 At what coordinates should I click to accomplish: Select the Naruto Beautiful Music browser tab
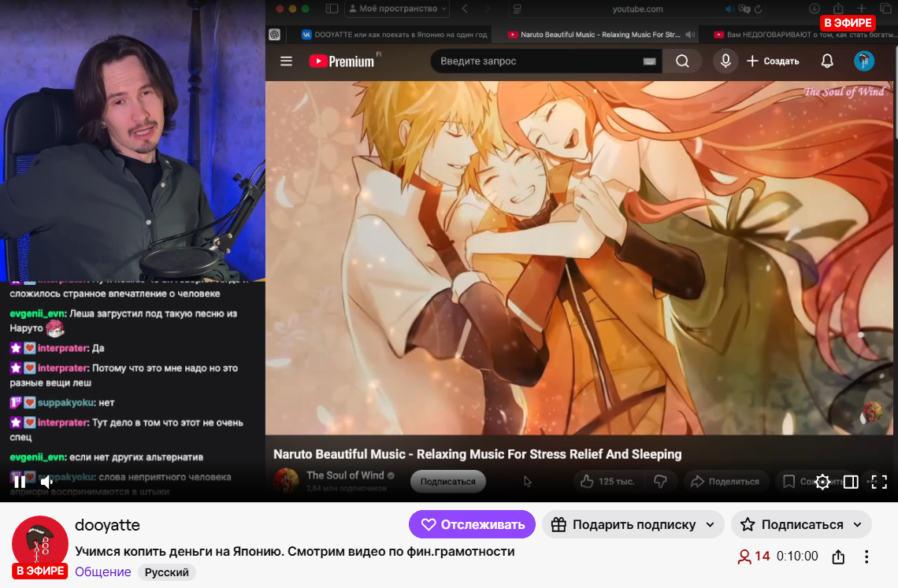pos(596,35)
